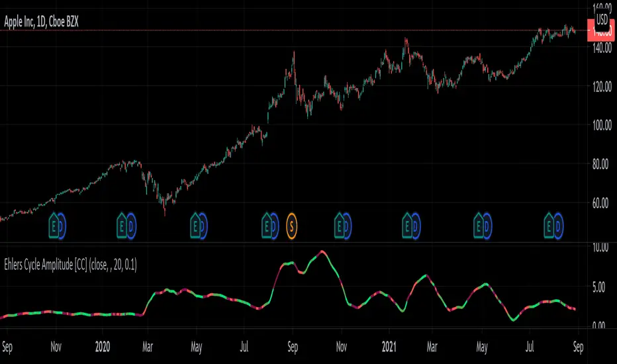Click the Apple Inc, 1D, Cboe BZX title
Image resolution: width=617 pixels, height=364 pixels.
coord(41,22)
